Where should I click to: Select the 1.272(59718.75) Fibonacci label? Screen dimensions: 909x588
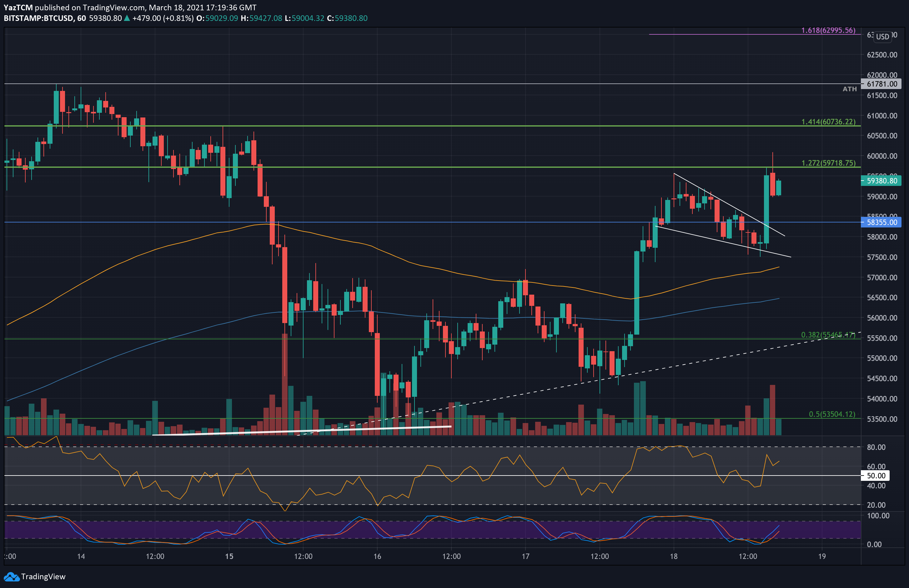tap(828, 163)
